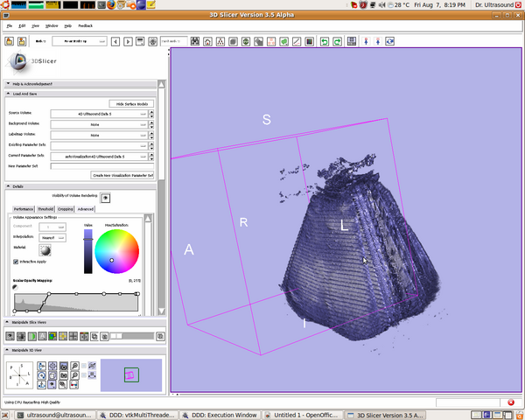Image resolution: width=525 pixels, height=420 pixels.
Task: Click the first blue mouse-mode figure icon
Action: pos(366,41)
